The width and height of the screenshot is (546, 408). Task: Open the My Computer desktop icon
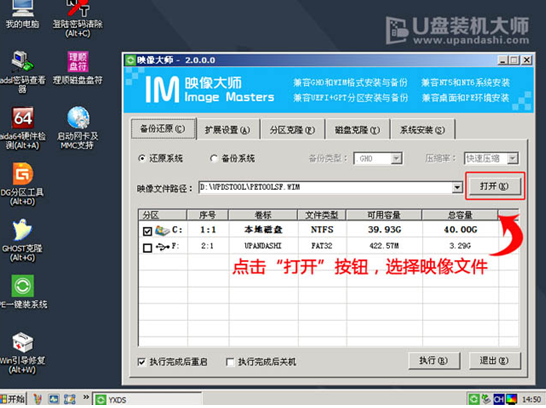coord(22,14)
